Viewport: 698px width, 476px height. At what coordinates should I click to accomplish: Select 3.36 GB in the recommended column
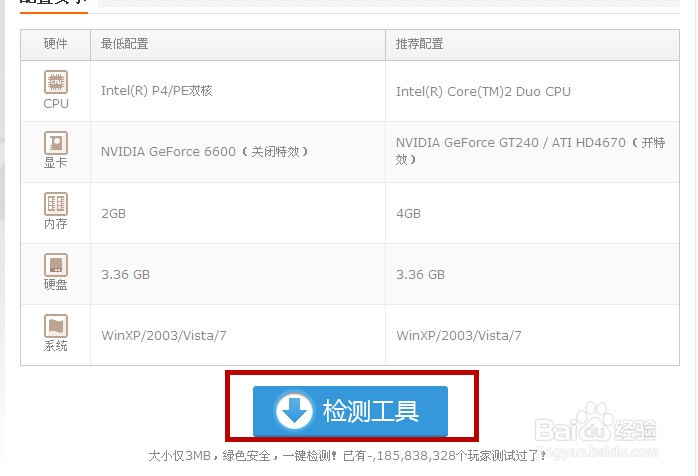532,274
